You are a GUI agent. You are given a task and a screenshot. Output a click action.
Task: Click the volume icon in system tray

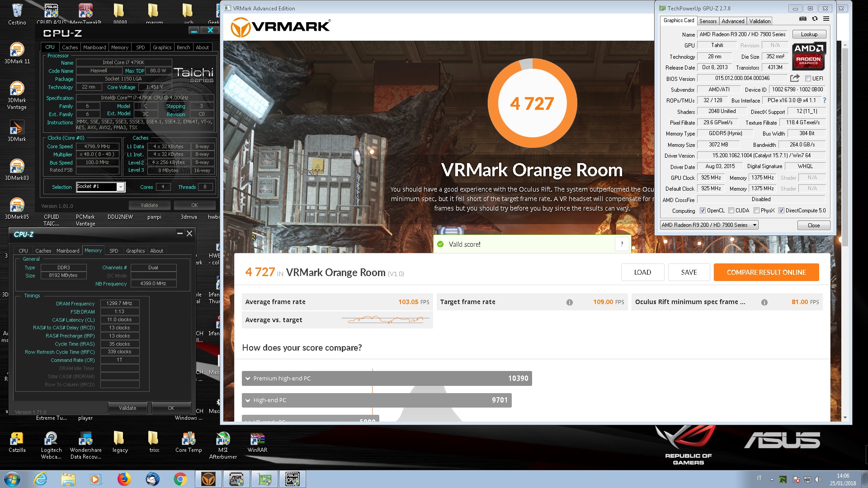point(818,479)
